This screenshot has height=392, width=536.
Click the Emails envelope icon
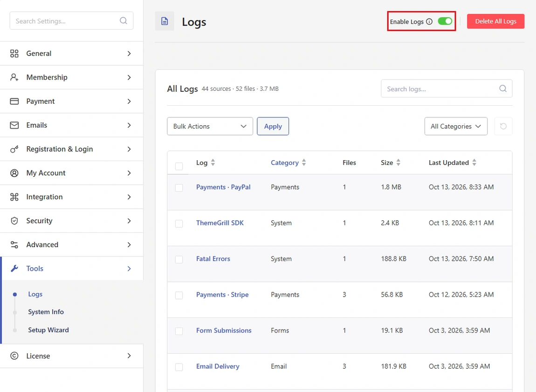tap(14, 125)
